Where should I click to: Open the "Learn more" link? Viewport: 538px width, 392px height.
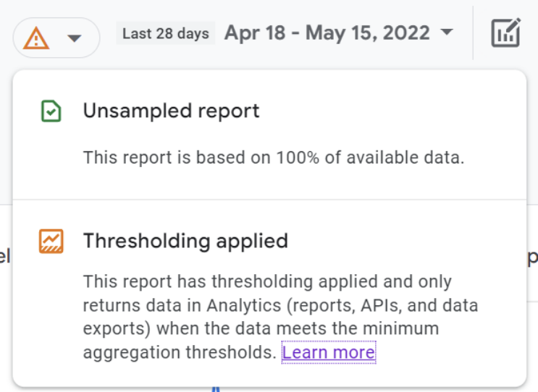click(329, 352)
